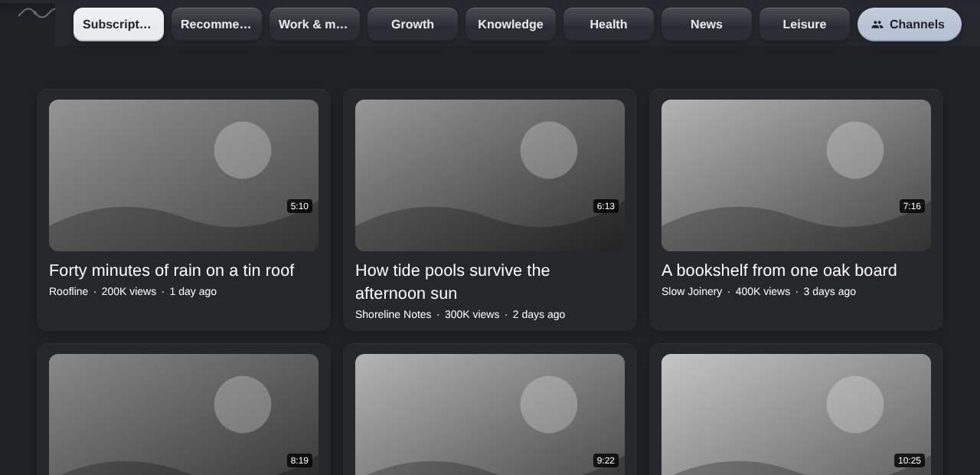Switch to the Recommended tab
980x475 pixels.
click(x=217, y=25)
